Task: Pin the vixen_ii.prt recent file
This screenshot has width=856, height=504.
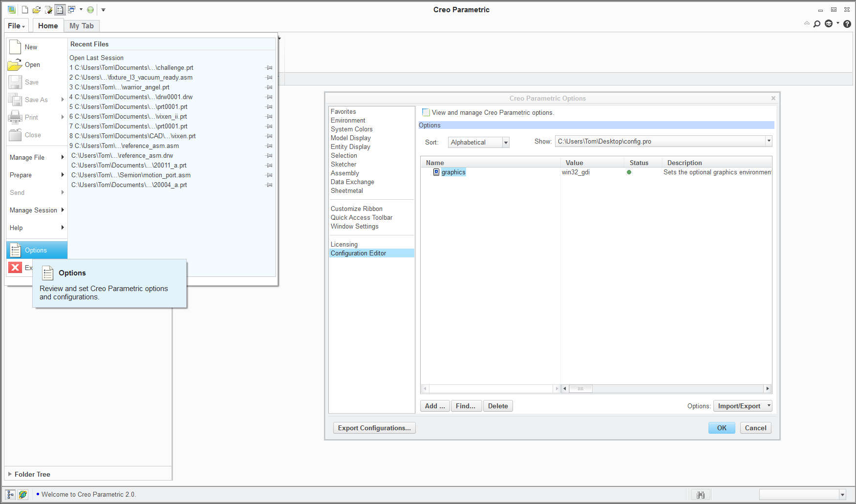Action: point(269,117)
